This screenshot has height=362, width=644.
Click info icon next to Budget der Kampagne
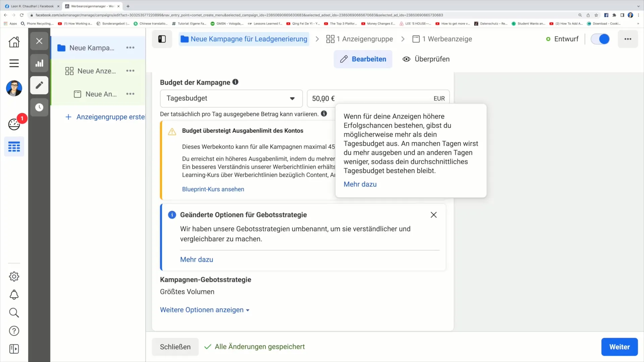pyautogui.click(x=235, y=82)
